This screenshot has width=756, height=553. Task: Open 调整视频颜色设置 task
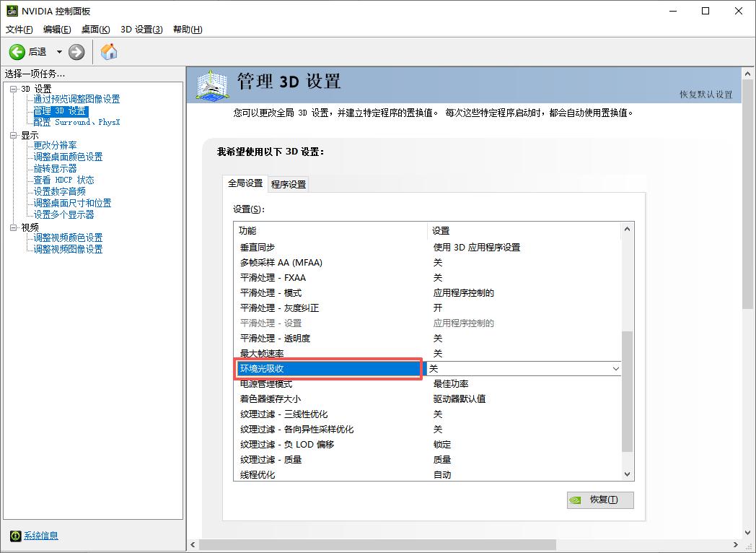click(68, 238)
